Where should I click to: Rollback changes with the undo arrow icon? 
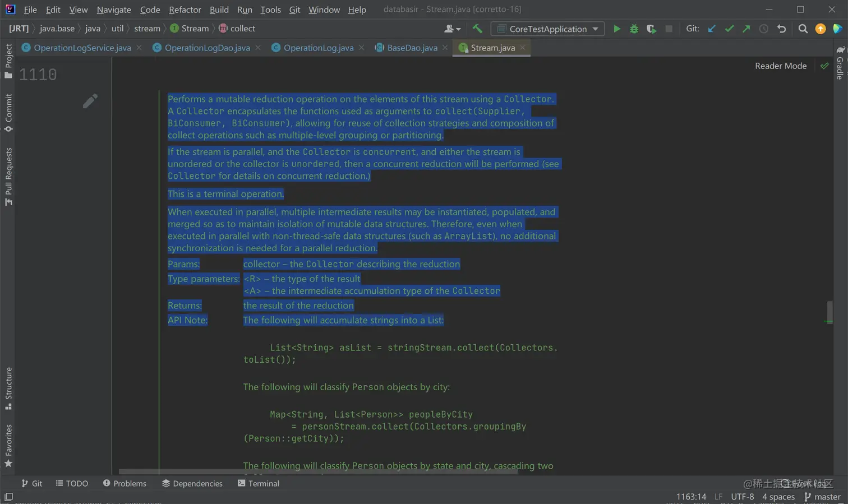781,29
